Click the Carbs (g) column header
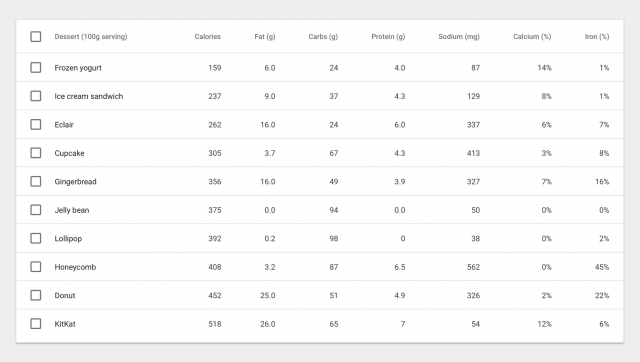This screenshot has height=362, width=640. (323, 37)
